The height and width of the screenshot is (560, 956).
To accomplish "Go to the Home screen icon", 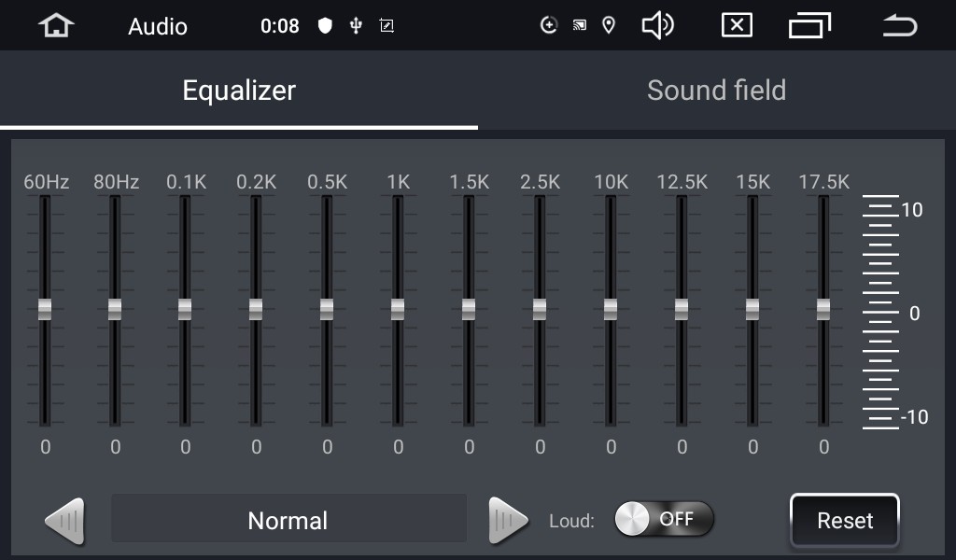I will 56,25.
